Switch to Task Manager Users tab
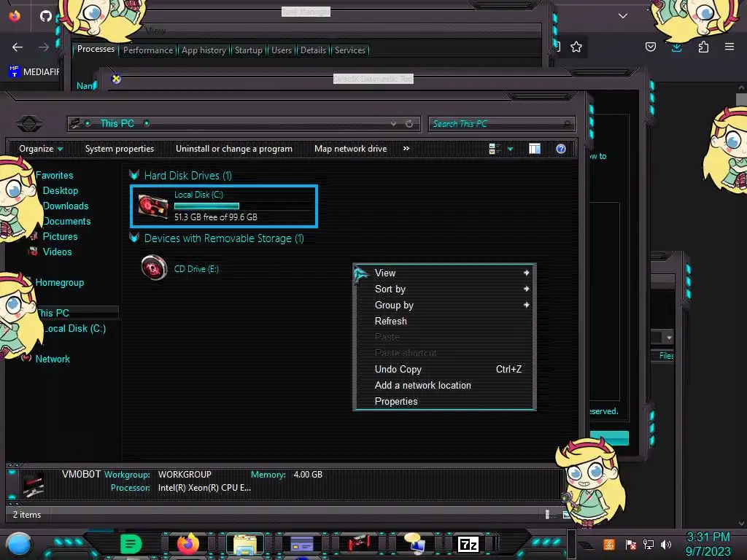This screenshot has height=560, width=747. (x=282, y=50)
